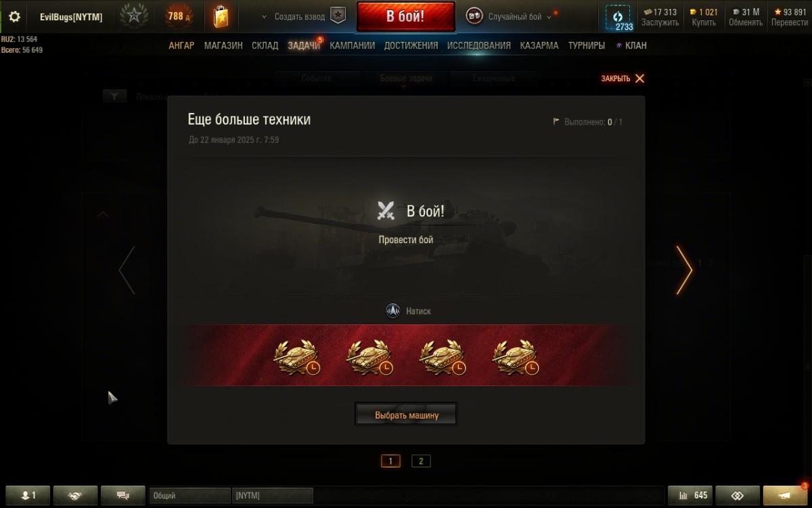The width and height of the screenshot is (812, 508).
Task: Go to mission page 2
Action: coord(421,461)
